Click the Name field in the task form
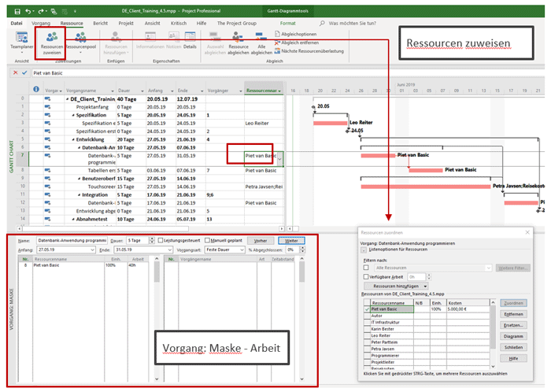551x392 pixels. click(x=71, y=240)
